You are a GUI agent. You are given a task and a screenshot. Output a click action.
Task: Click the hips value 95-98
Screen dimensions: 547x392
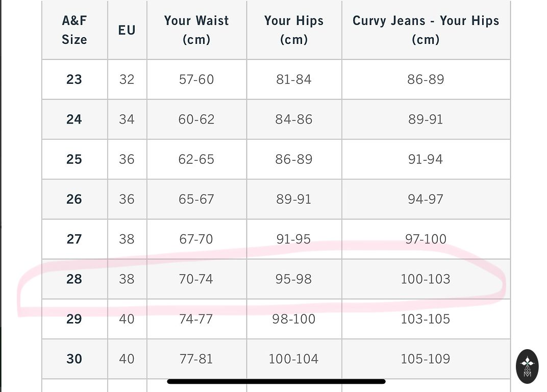294,279
